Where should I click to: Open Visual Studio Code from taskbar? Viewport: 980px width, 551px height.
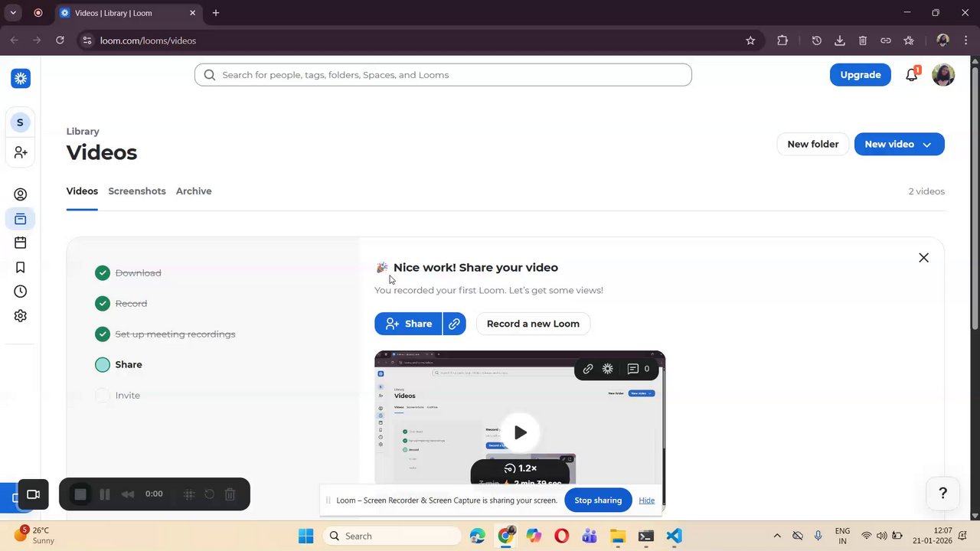674,536
